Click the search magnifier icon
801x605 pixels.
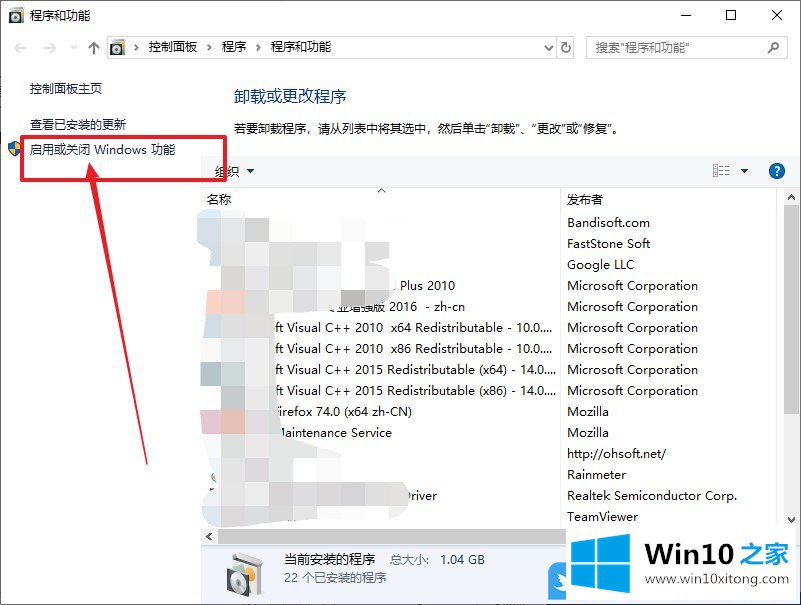tap(773, 48)
